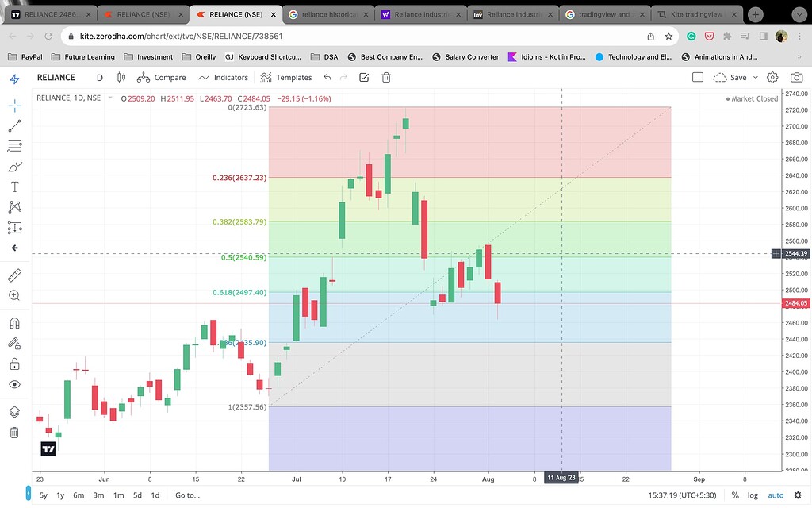Click the Indicators button

[x=223, y=77]
